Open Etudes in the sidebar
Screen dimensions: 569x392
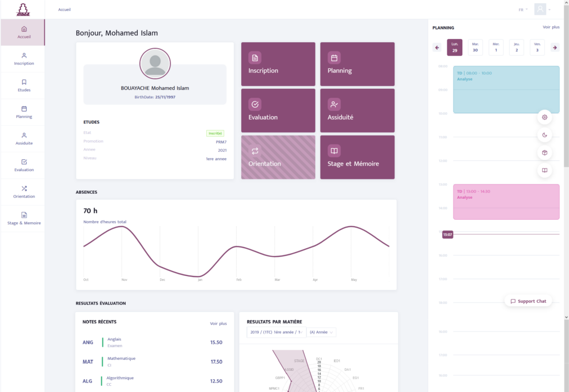(x=23, y=86)
